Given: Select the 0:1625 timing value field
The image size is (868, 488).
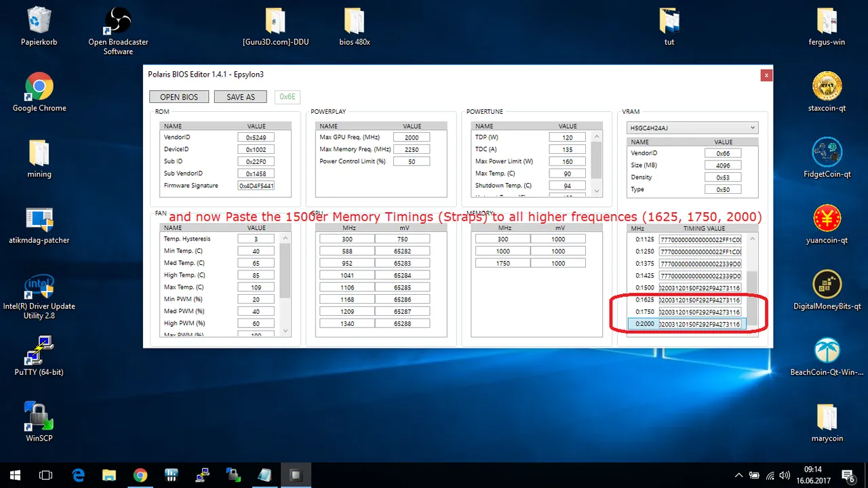Looking at the screenshot, I should (700, 300).
